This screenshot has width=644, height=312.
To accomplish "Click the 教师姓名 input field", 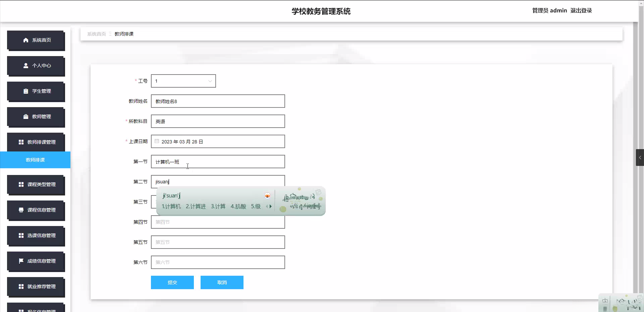I will (x=218, y=101).
